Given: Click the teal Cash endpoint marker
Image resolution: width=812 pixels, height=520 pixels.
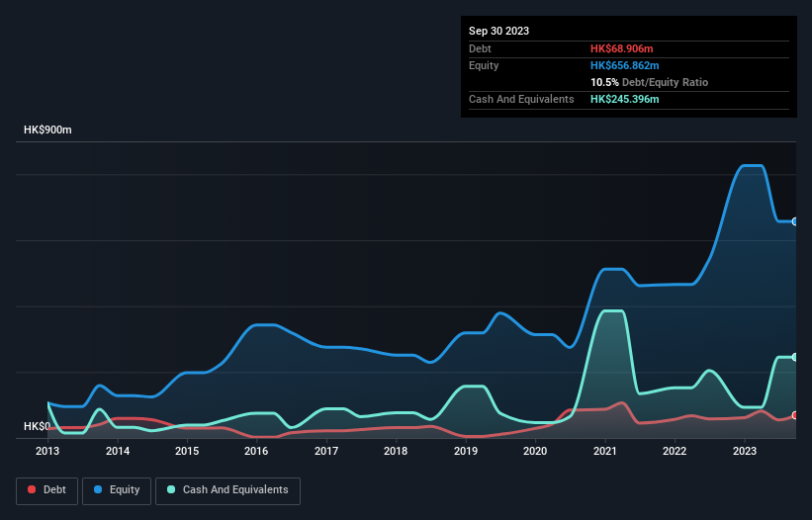Looking at the screenshot, I should (x=795, y=357).
